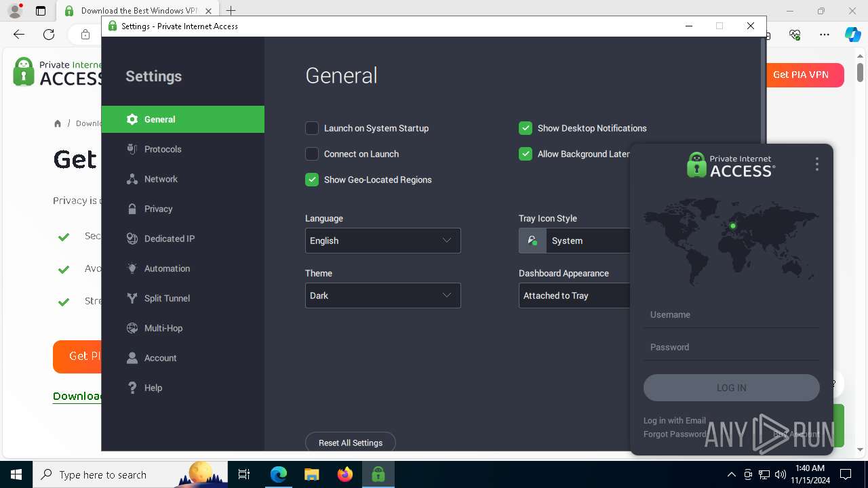Click the Split Tunnel fork icon
The width and height of the screenshot is (868, 488).
(x=132, y=298)
